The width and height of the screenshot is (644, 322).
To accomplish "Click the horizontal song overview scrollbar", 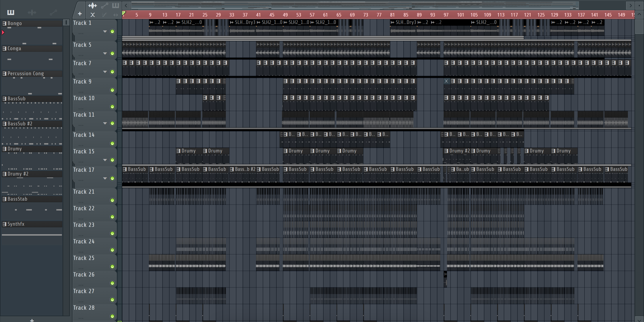I will [x=355, y=5].
